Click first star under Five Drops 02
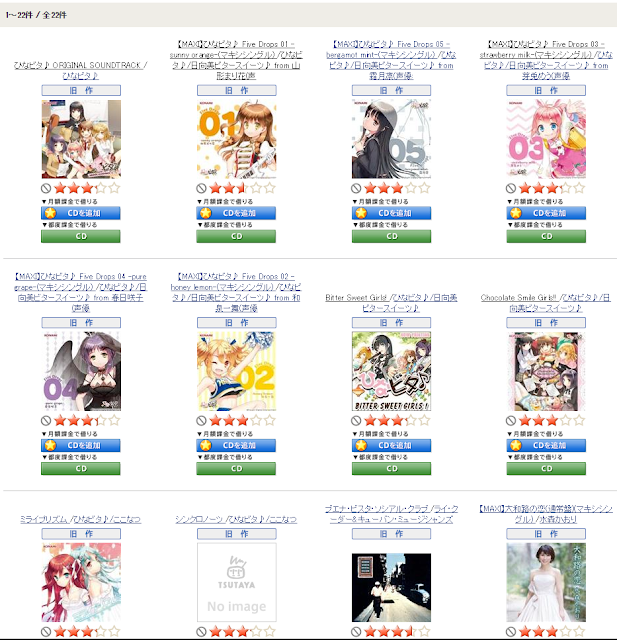Screen dimensions: 617x640 215,420
